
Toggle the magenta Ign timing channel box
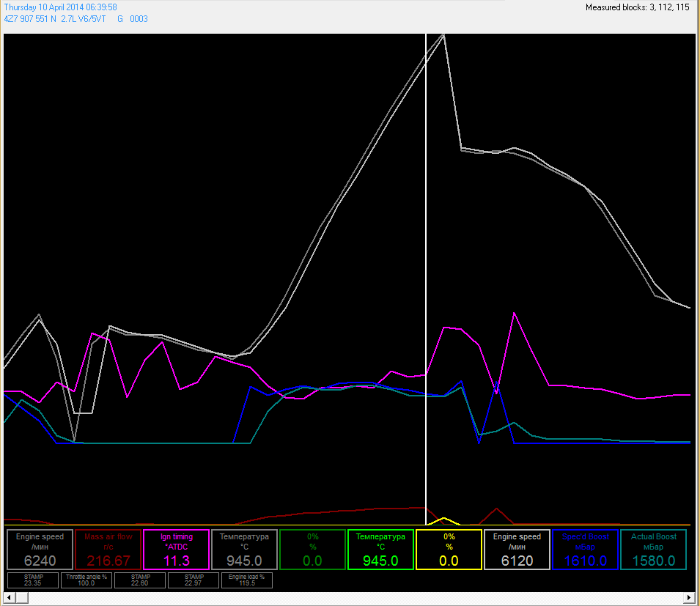click(x=177, y=550)
